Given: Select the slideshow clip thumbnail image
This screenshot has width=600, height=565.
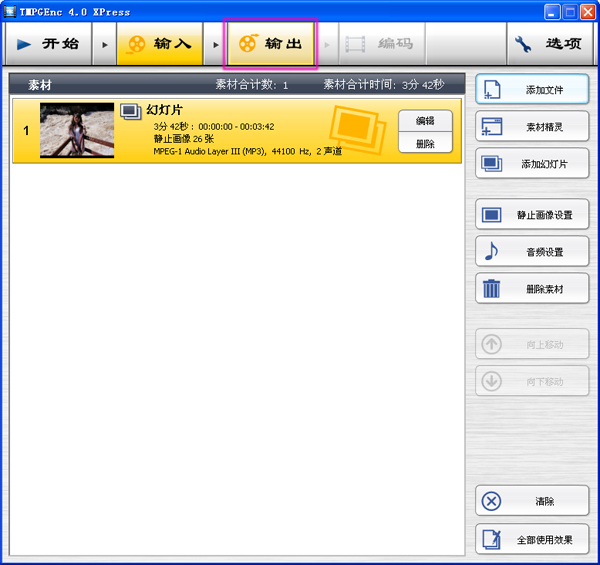Looking at the screenshot, I should (x=77, y=130).
